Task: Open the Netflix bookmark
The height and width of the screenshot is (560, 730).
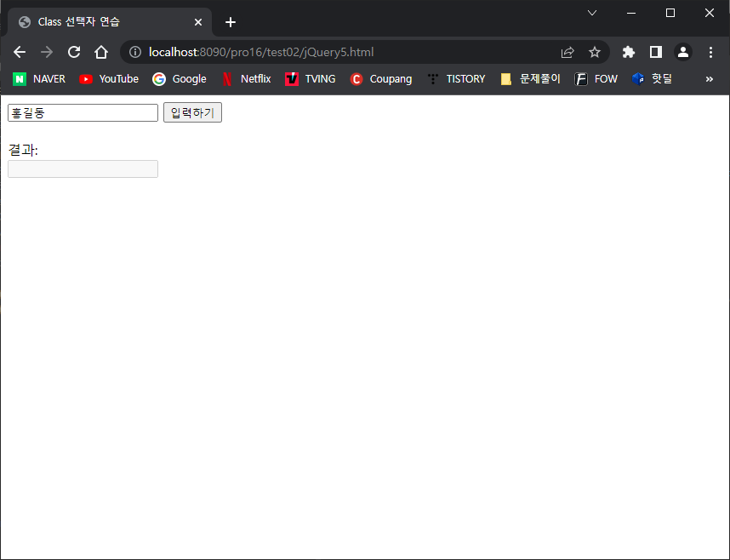Action: pyautogui.click(x=246, y=79)
